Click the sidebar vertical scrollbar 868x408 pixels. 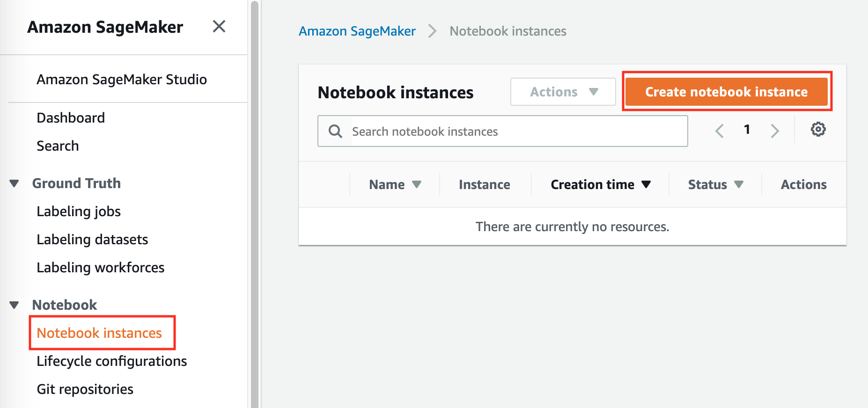coord(254,204)
